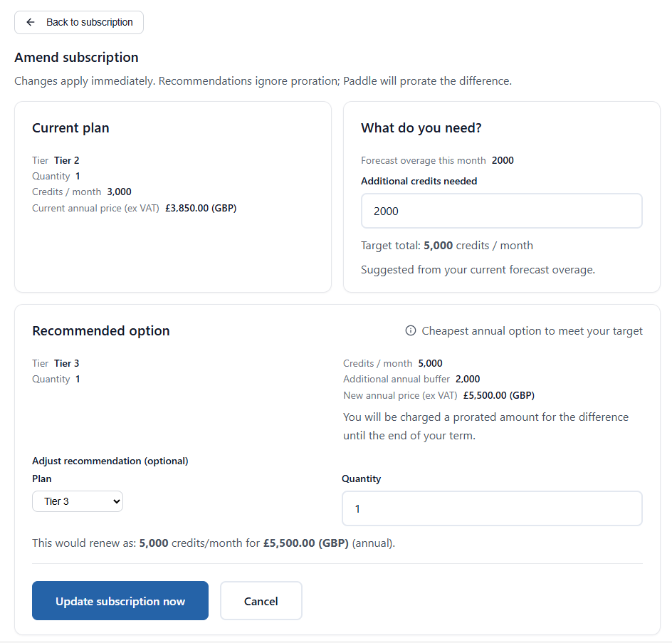Click the £3,850.00 current annual price
The image size is (672, 643).
(200, 209)
